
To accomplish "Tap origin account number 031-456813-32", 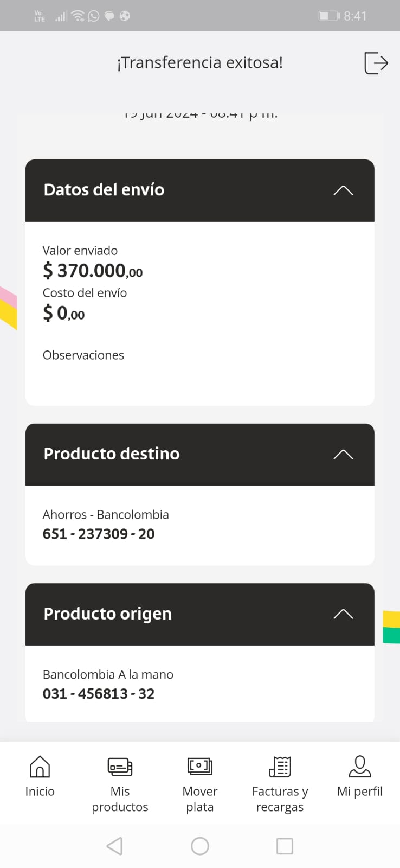I will pos(99,694).
